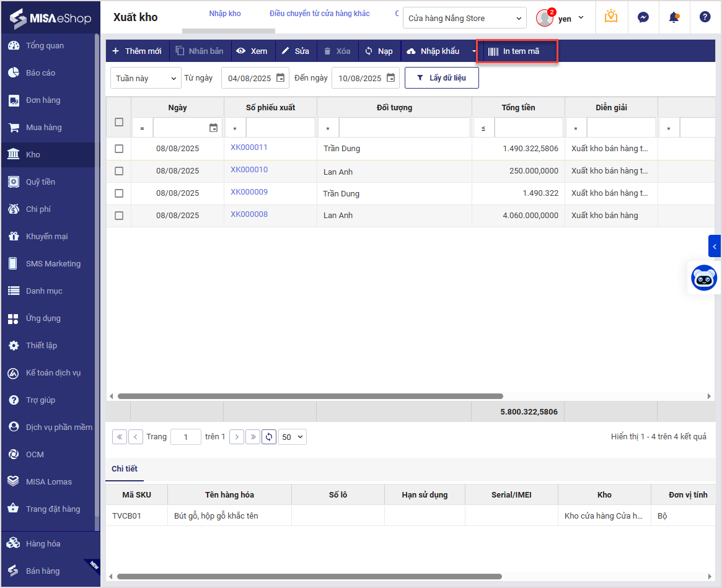This screenshot has width=722, height=588.
Task: Click the Số phiếu xuất filter field
Action: pos(280,128)
